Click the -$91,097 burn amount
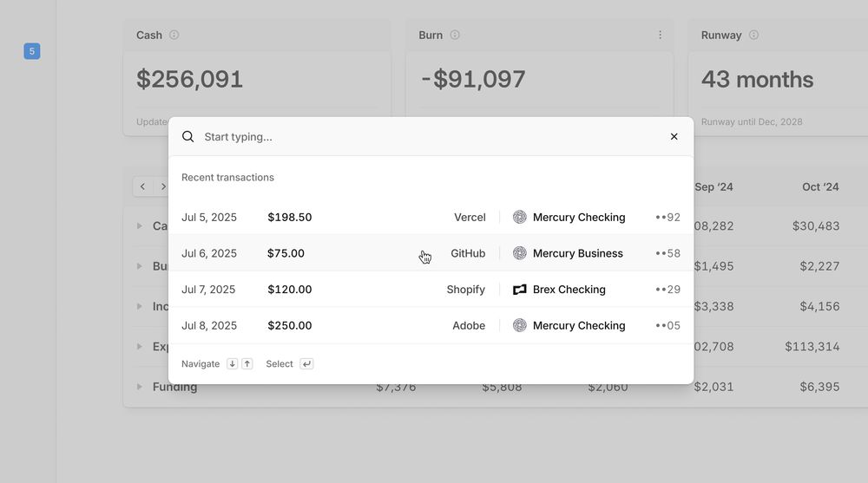 click(x=473, y=79)
